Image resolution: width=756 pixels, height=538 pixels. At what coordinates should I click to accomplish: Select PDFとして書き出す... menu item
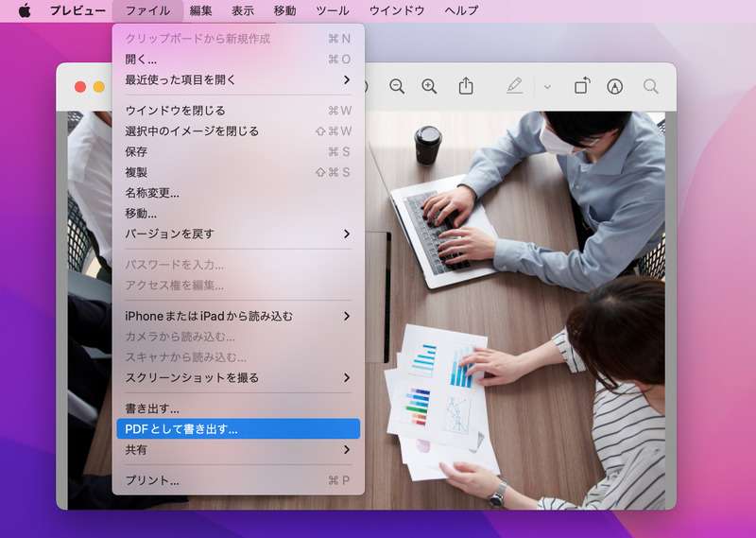click(x=238, y=429)
